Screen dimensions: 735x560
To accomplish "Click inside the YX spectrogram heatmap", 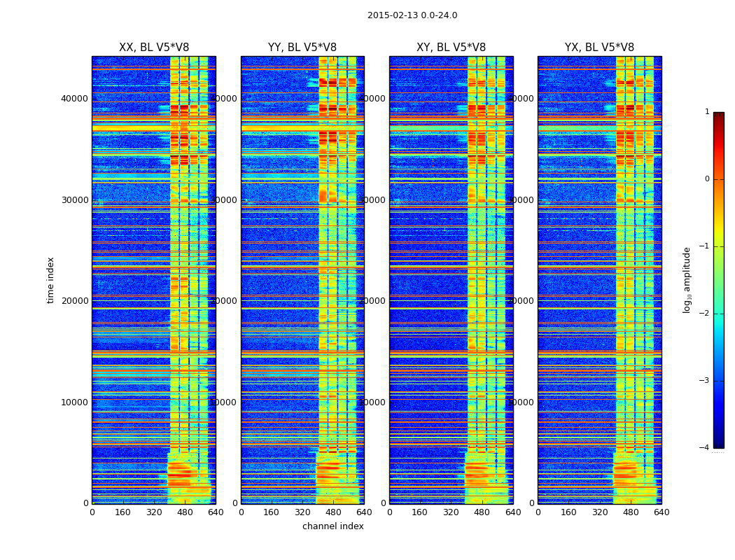I will click(599, 280).
